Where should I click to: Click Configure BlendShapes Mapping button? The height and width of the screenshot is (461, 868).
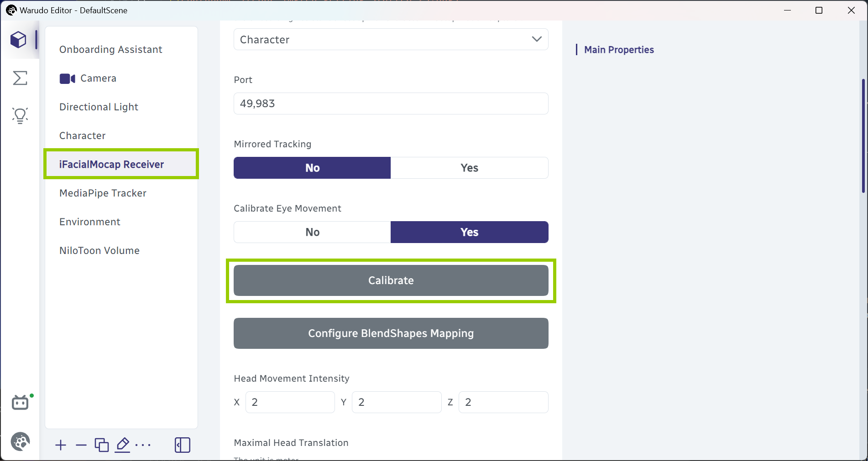(x=391, y=333)
